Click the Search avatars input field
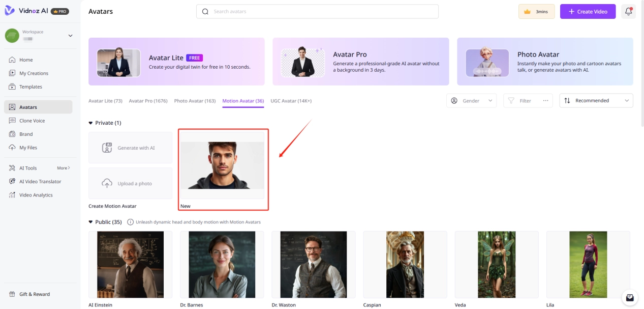 [x=317, y=11]
